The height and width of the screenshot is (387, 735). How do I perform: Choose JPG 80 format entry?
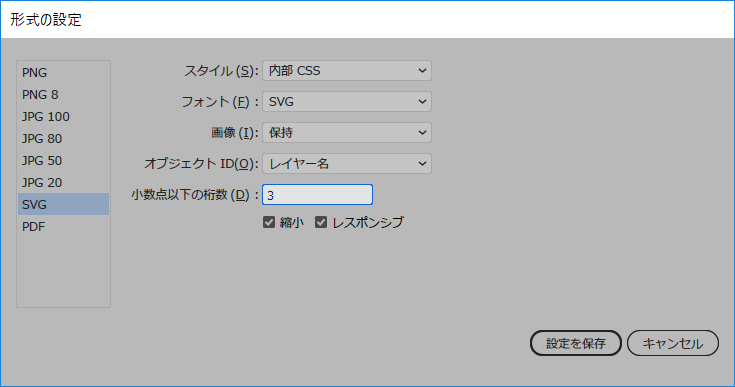pyautogui.click(x=63, y=139)
